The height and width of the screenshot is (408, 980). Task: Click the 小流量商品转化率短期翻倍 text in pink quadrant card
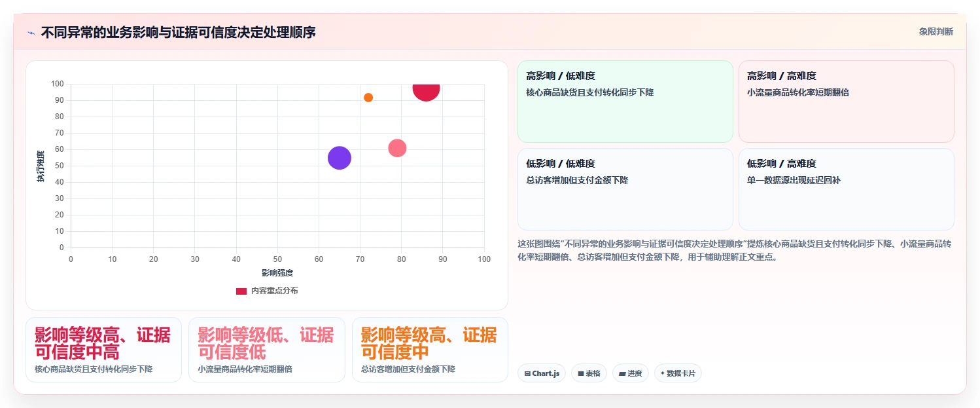click(x=798, y=93)
